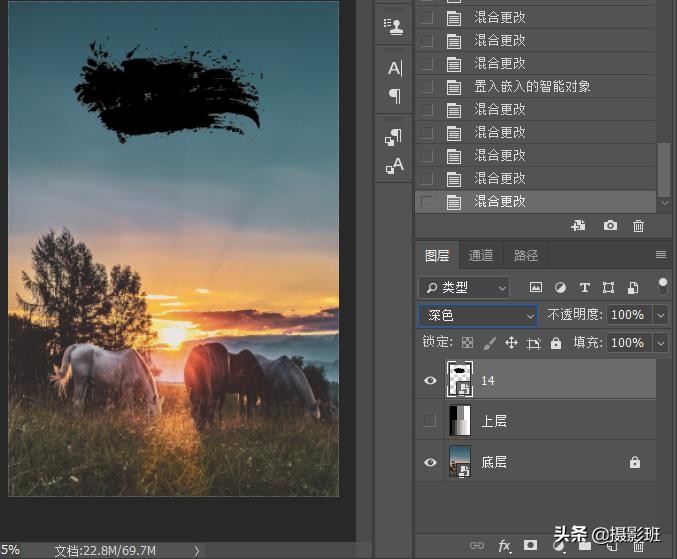Open the 深色 blend mode dropdown
Image resolution: width=677 pixels, height=559 pixels.
[478, 315]
